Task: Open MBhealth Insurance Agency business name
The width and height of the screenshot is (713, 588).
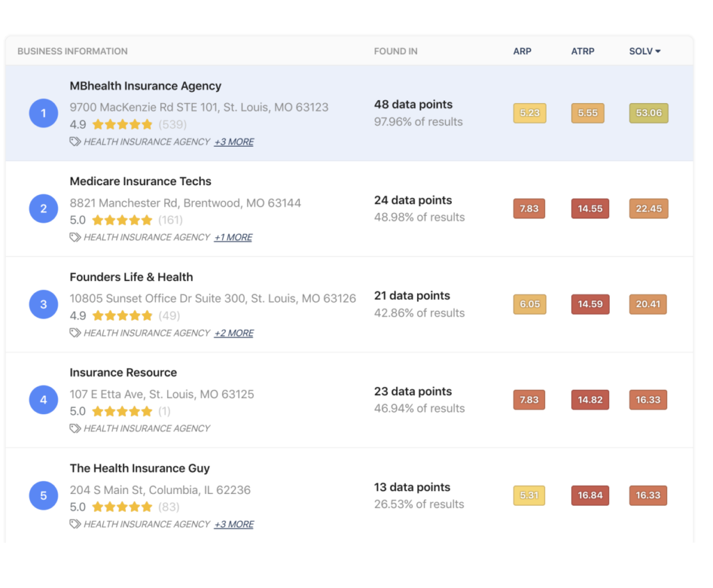Action: pos(146,86)
